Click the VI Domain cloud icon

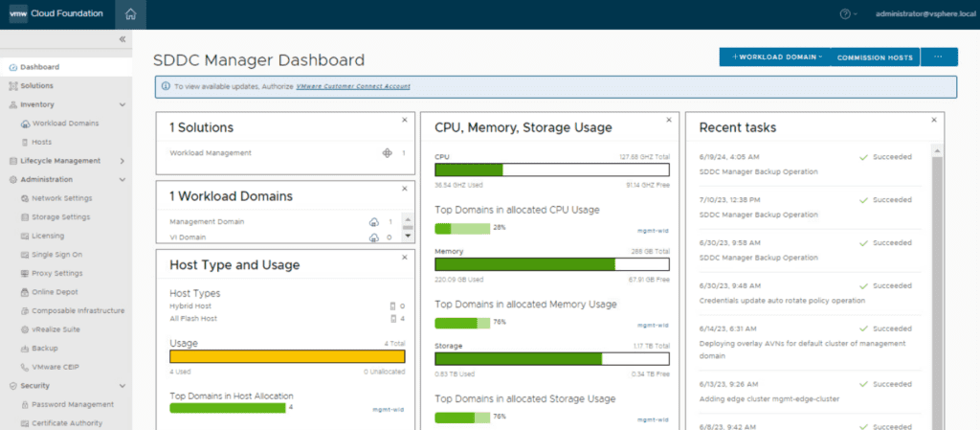click(374, 237)
